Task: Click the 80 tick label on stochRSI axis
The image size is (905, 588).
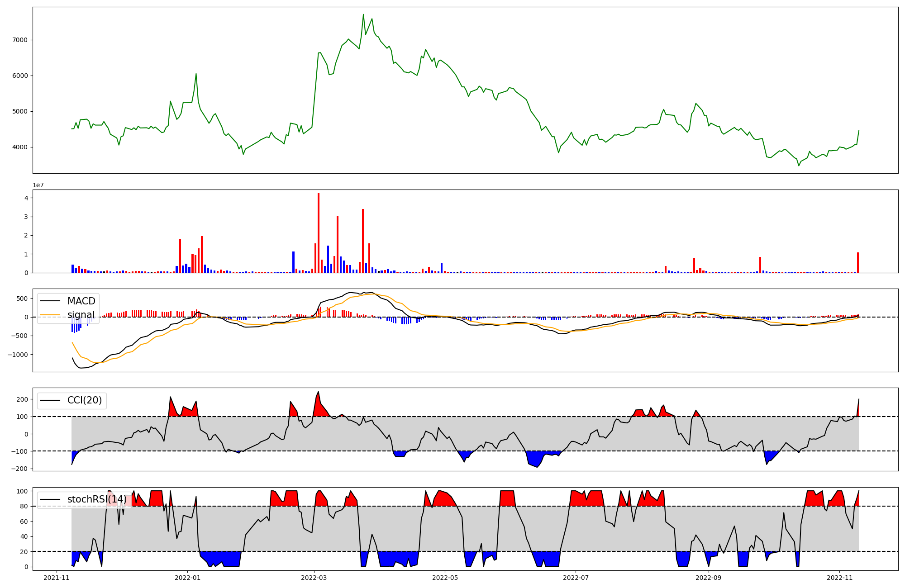Action: pos(24,506)
